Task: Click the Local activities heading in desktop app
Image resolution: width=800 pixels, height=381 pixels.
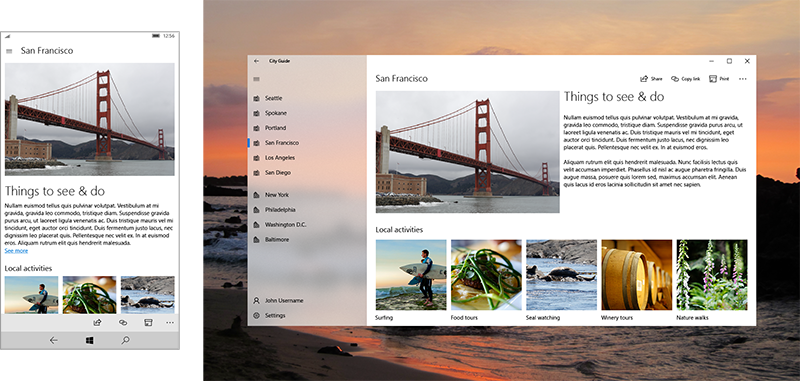Action: coord(399,230)
